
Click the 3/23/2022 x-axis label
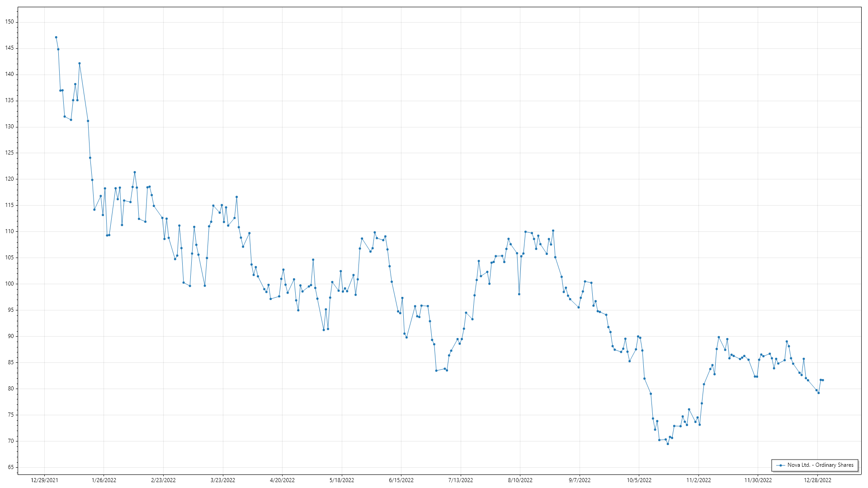click(223, 480)
